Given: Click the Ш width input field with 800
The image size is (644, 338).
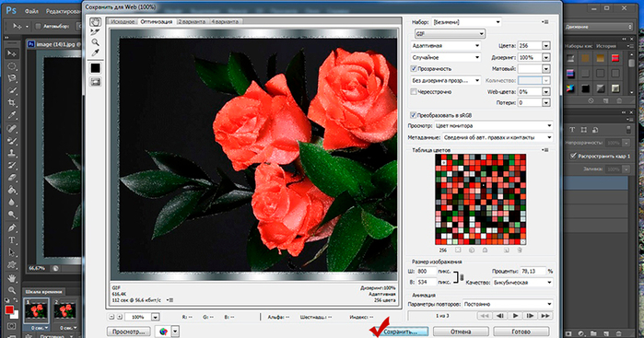Looking at the screenshot, I should pos(426,271).
